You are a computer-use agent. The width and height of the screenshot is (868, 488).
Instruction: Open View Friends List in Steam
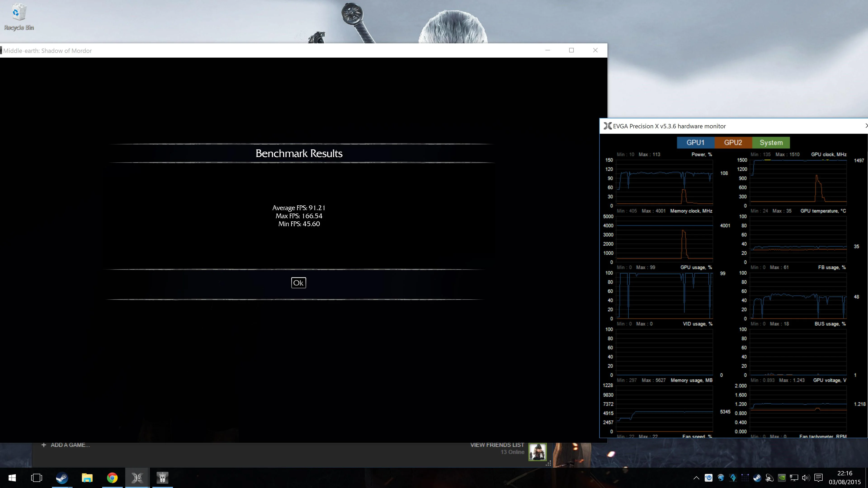tap(497, 445)
